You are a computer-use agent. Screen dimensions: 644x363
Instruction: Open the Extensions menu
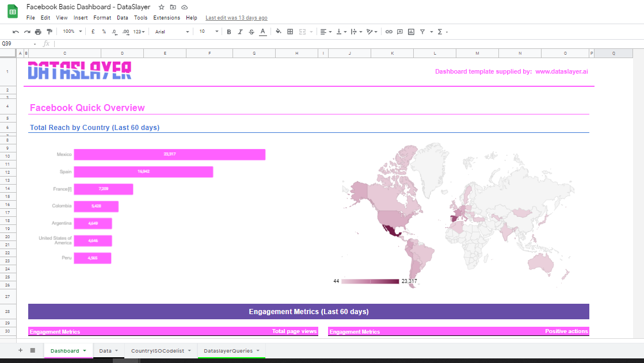click(166, 18)
